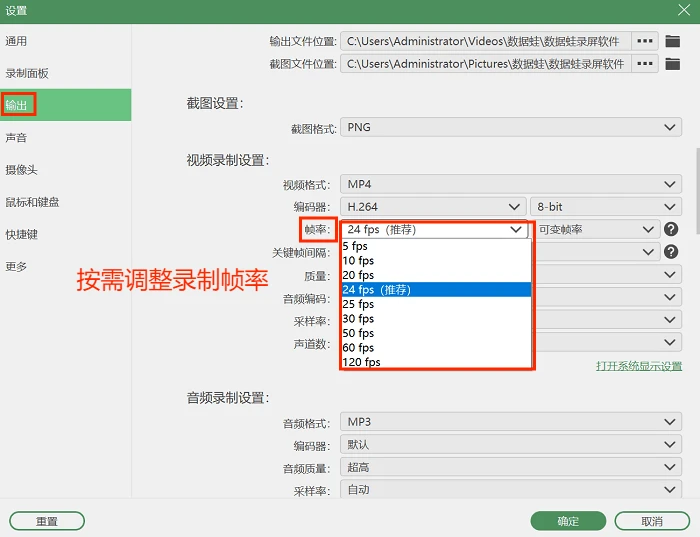Image resolution: width=700 pixels, height=537 pixels.
Task: Click the 重置 reset button
Action: pos(47,521)
